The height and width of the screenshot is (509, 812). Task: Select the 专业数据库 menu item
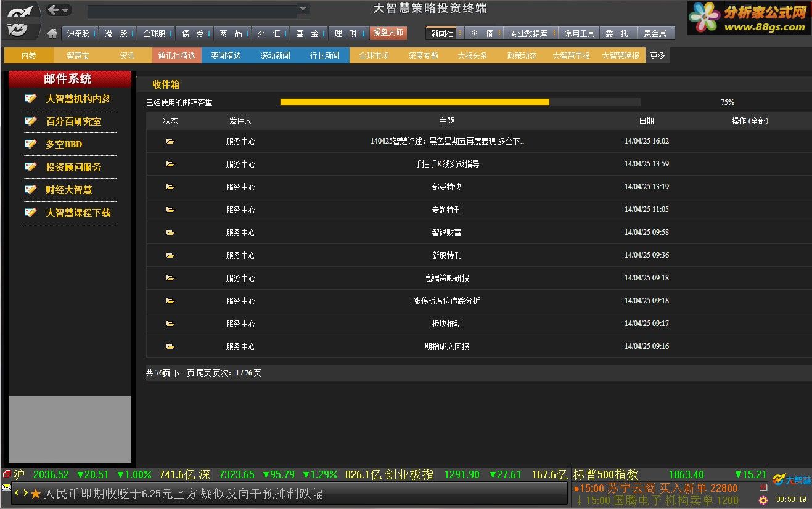[530, 33]
